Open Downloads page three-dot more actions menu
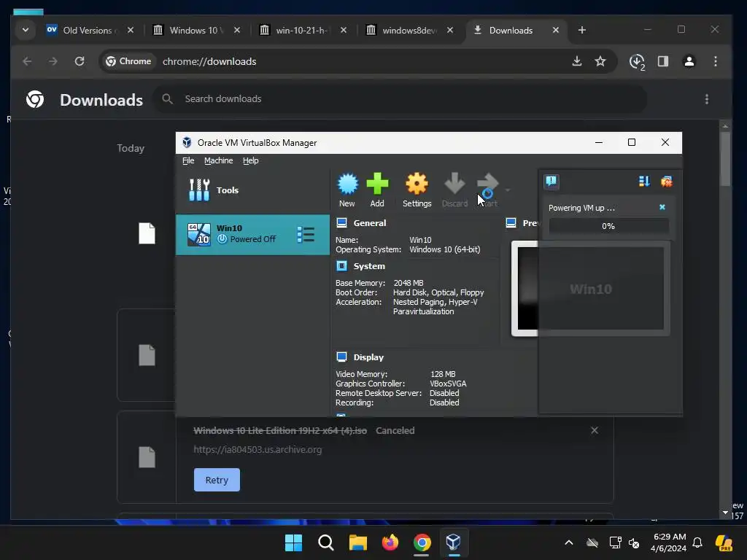Screen dimensions: 747x560 [x=706, y=99]
